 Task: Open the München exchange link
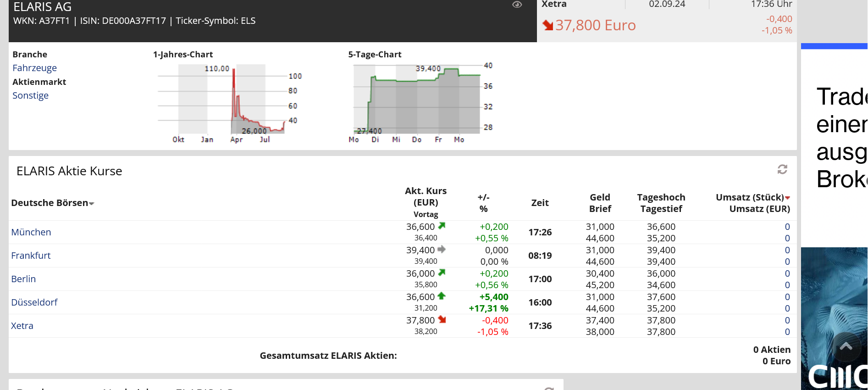31,232
